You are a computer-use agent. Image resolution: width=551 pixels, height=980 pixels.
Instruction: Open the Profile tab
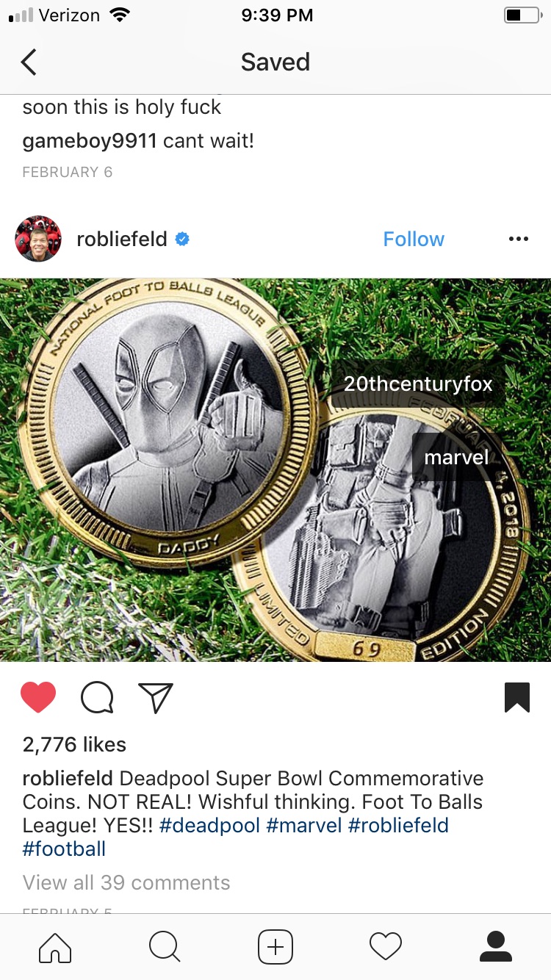(x=496, y=946)
